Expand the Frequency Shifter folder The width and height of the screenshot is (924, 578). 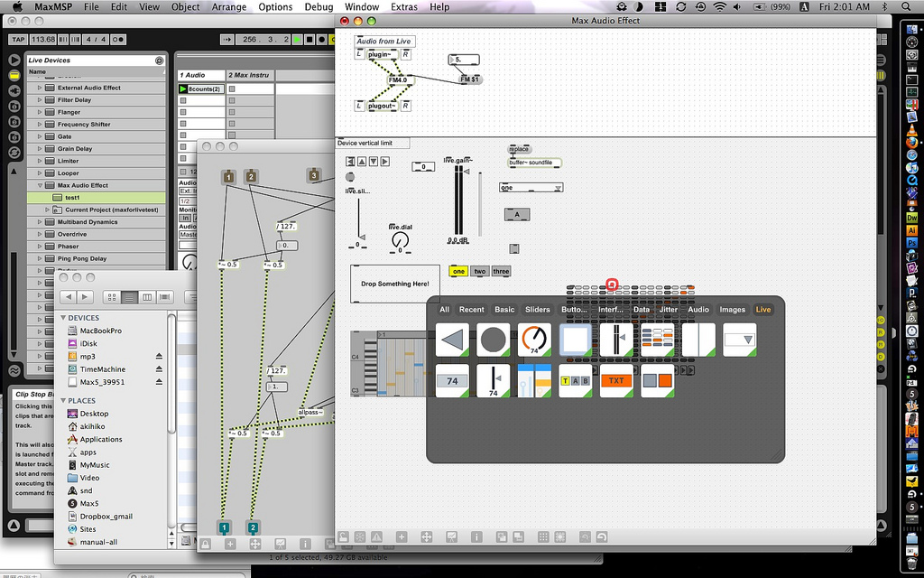[41, 125]
